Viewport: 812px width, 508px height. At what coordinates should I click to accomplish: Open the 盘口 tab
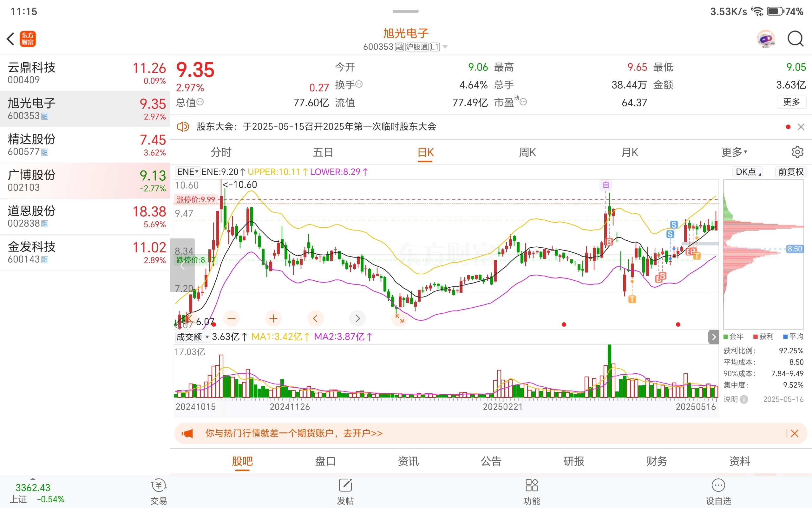(x=325, y=461)
